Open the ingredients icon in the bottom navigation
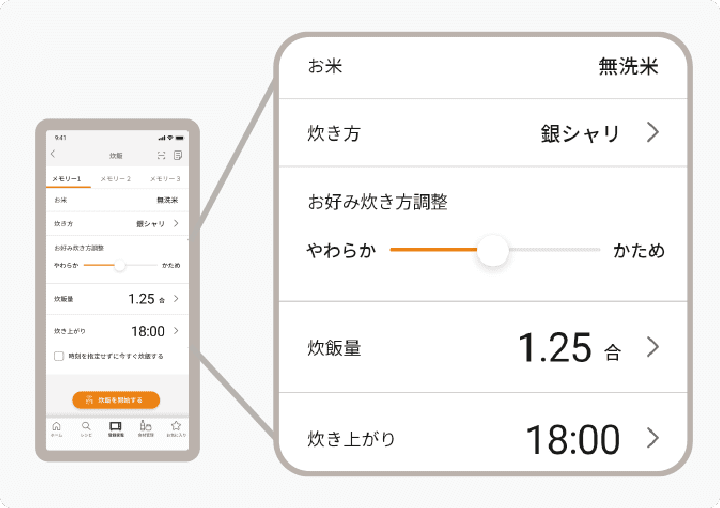The height and width of the screenshot is (508, 720). coord(146,428)
